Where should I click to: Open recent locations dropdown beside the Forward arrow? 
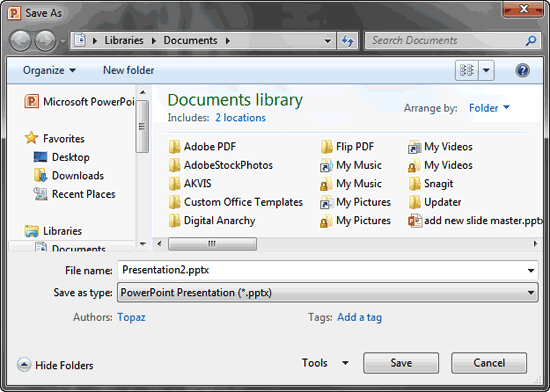coord(62,41)
